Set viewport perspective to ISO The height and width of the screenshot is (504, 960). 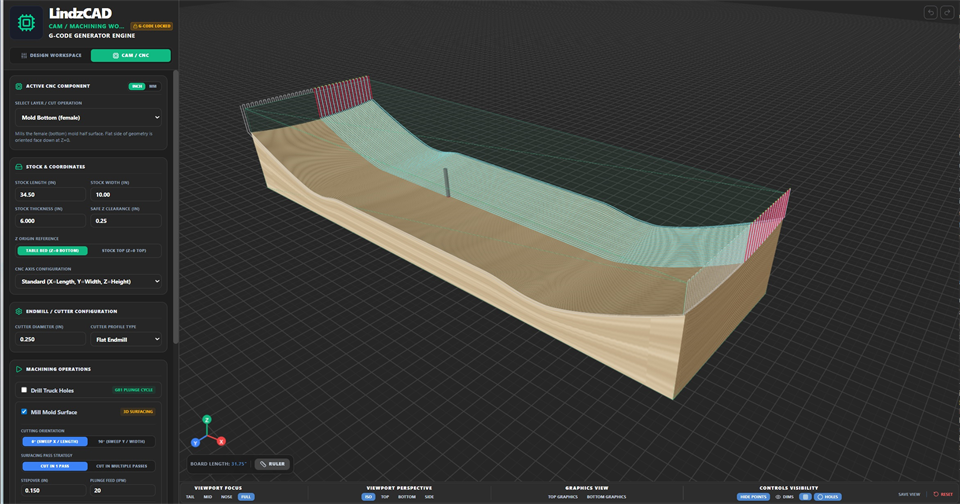[369, 497]
